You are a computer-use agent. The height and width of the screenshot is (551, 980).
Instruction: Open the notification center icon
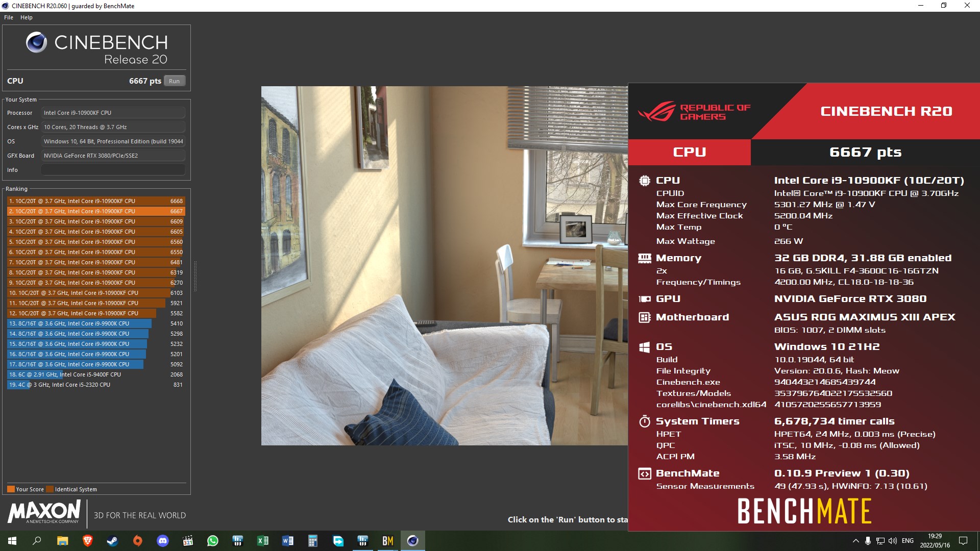point(963,541)
